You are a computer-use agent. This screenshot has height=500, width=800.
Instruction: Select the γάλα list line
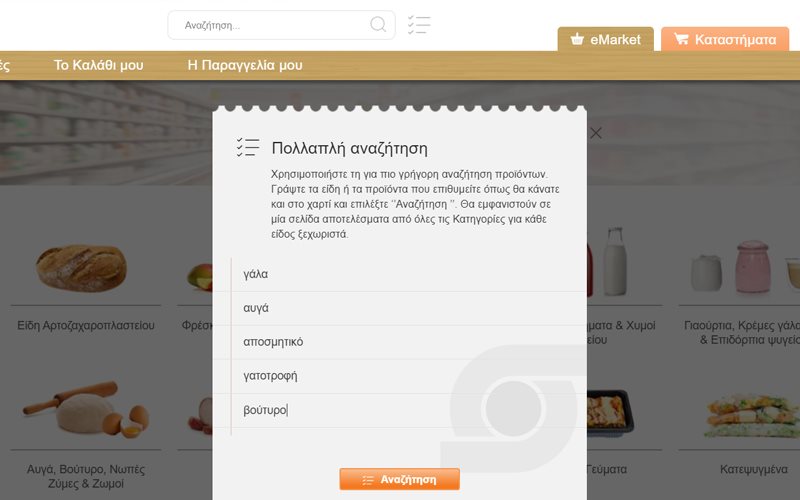(x=409, y=274)
